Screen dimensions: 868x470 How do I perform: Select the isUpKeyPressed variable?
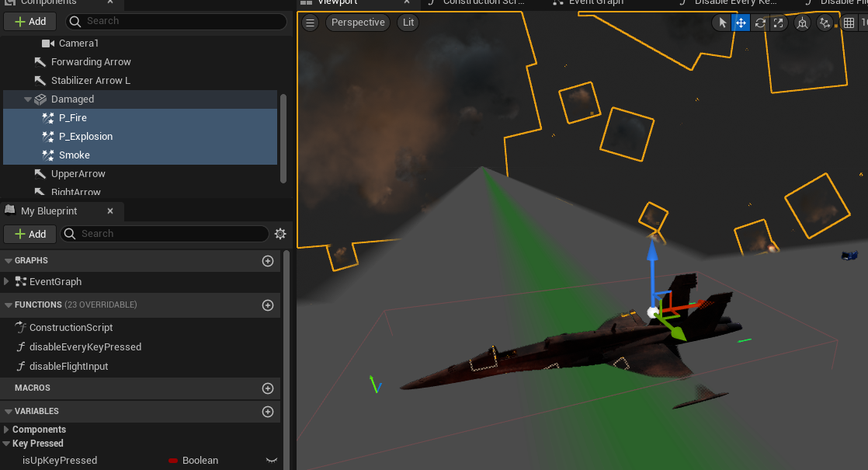tap(59, 461)
